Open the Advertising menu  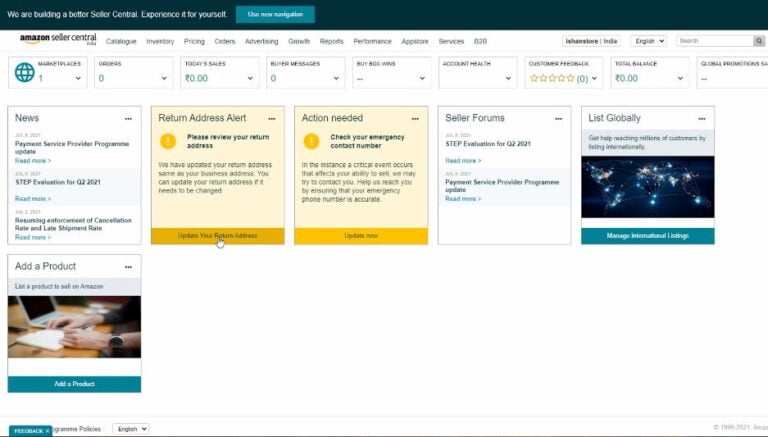coord(262,41)
